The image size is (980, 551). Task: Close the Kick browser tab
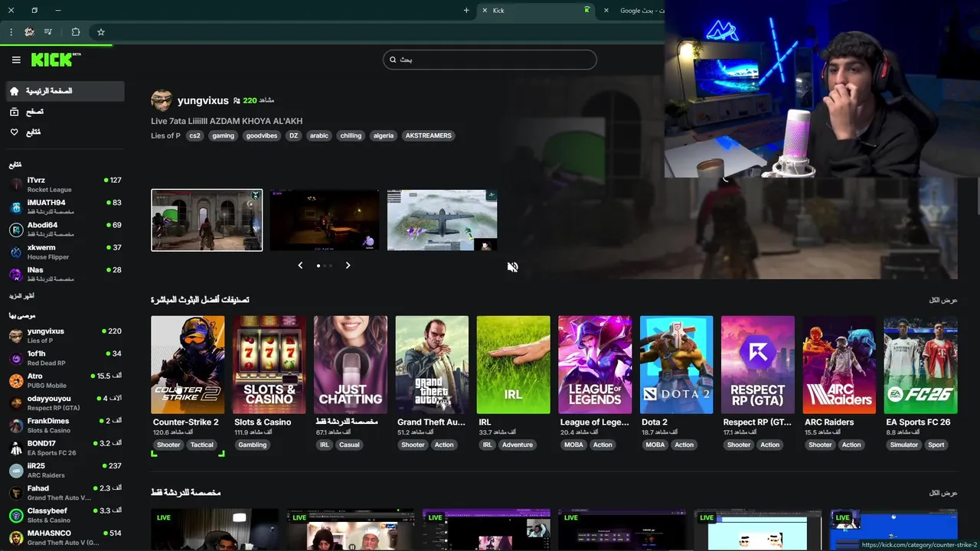[485, 11]
